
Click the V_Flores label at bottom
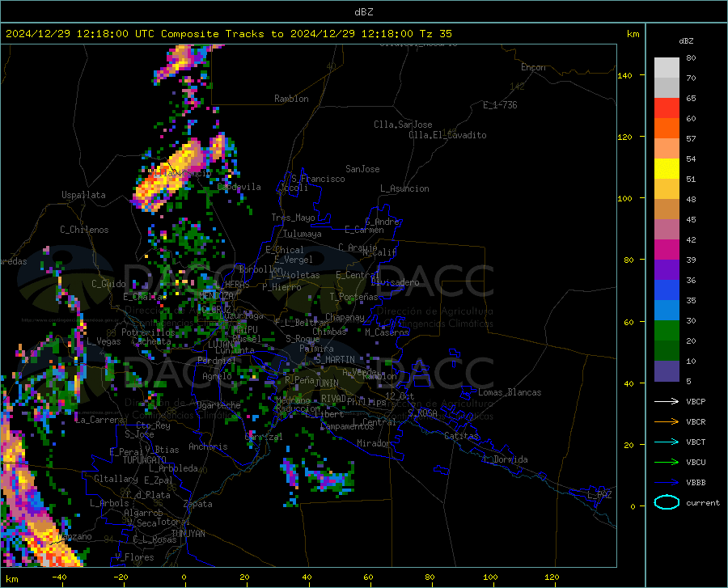tap(134, 557)
